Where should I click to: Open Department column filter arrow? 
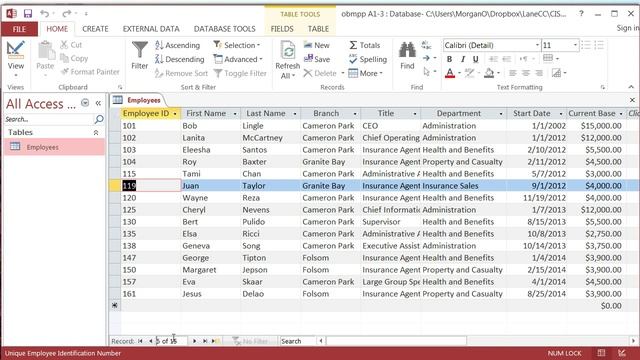[501, 114]
